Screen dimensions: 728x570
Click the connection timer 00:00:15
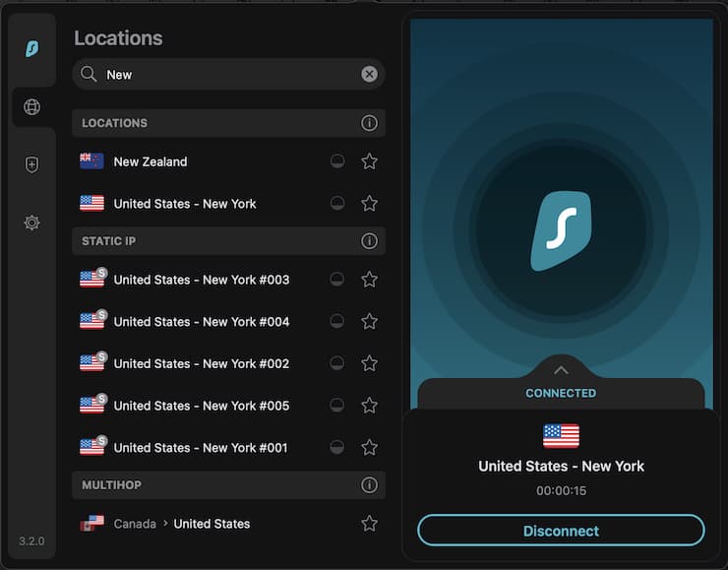(561, 490)
